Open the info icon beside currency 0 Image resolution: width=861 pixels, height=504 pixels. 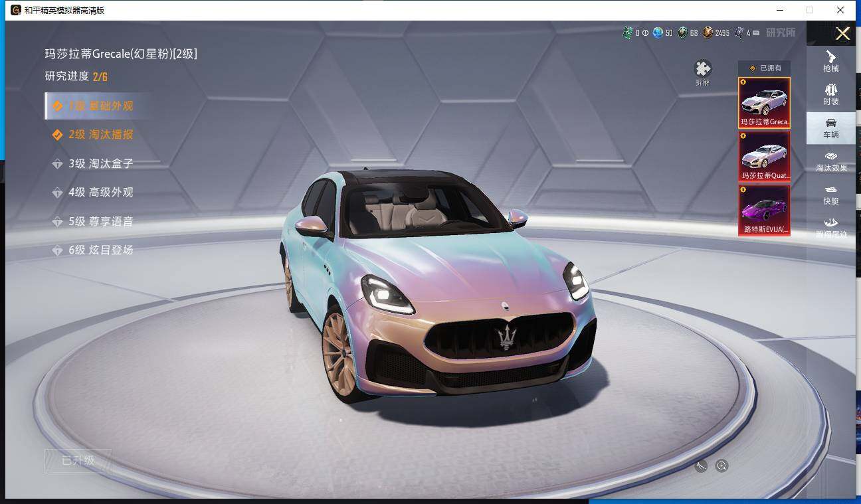[x=645, y=33]
